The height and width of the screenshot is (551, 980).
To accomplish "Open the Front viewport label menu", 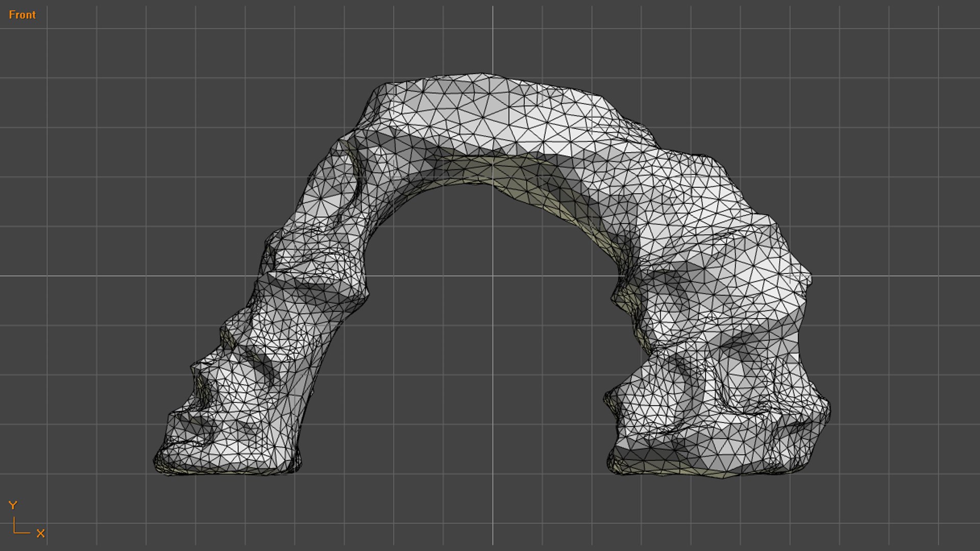I will 22,15.
